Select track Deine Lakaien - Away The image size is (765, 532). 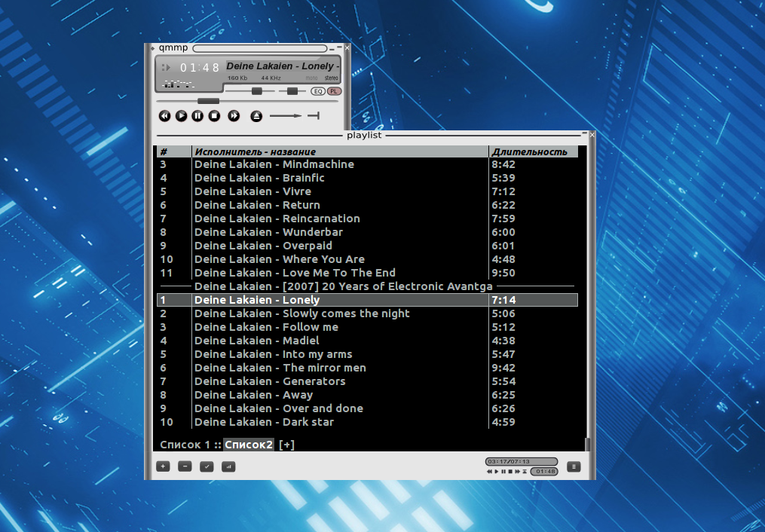click(x=367, y=395)
